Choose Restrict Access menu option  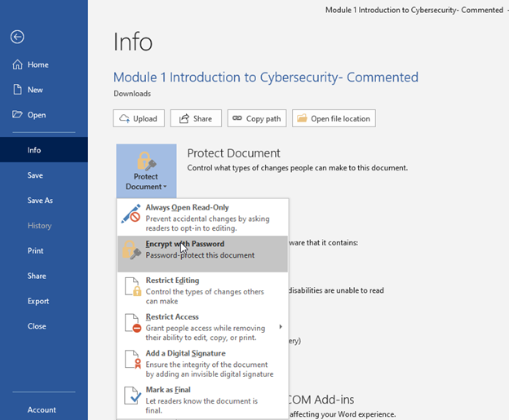click(x=202, y=326)
